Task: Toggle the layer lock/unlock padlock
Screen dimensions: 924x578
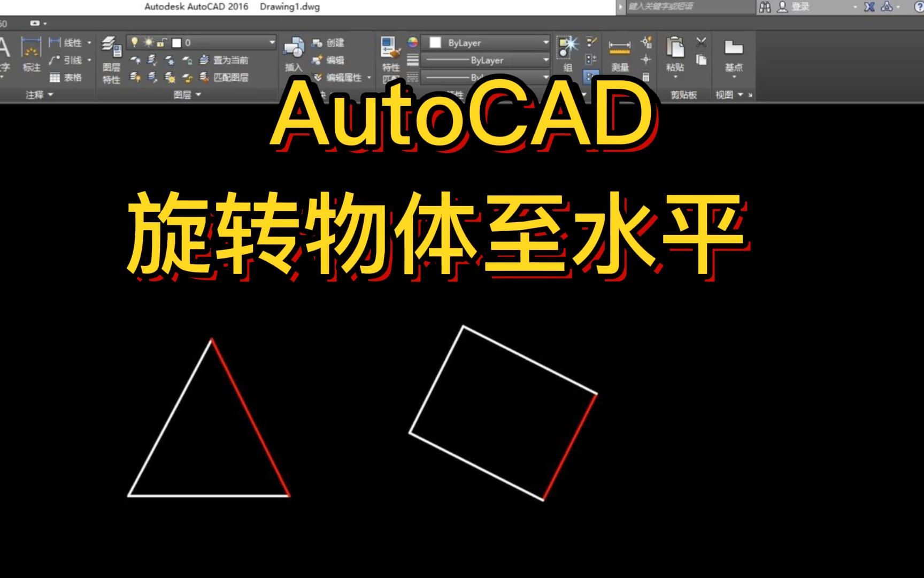Action: pyautogui.click(x=161, y=43)
